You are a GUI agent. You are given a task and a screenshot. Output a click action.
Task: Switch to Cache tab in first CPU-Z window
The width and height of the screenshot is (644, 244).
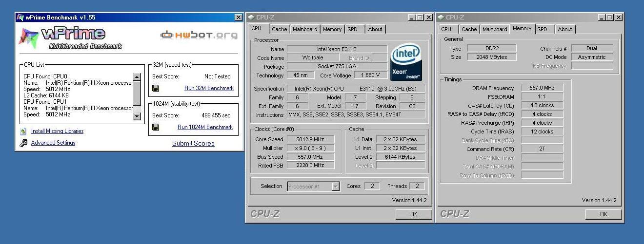(280, 29)
